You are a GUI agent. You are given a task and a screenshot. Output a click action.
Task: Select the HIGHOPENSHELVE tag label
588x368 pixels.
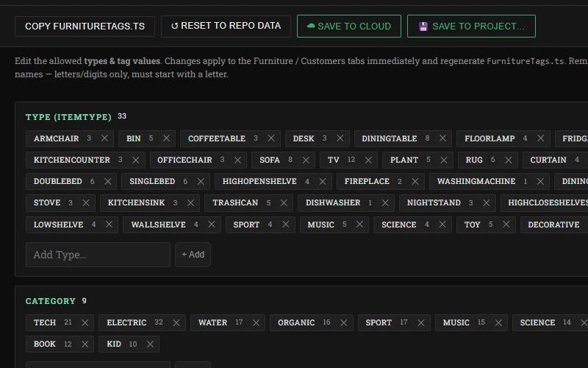(259, 181)
